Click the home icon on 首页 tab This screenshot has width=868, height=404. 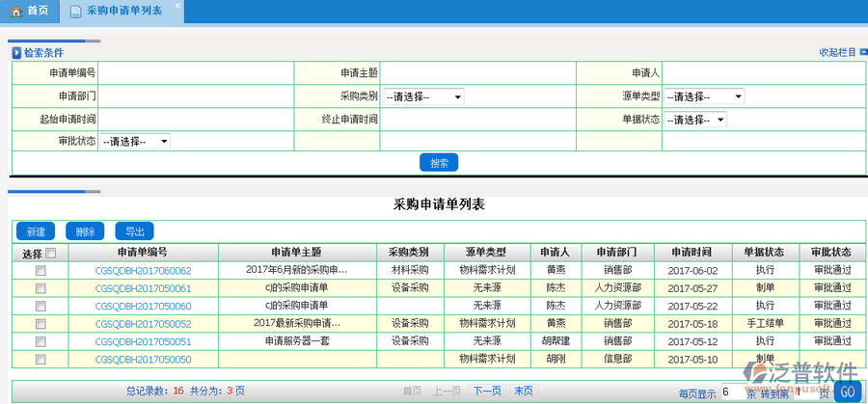pos(15,12)
